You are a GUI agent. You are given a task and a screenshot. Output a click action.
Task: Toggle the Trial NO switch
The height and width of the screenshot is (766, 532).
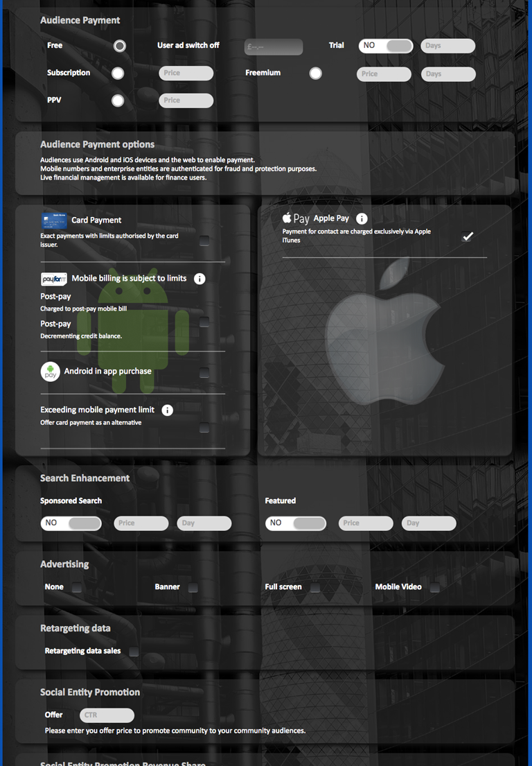click(x=386, y=46)
